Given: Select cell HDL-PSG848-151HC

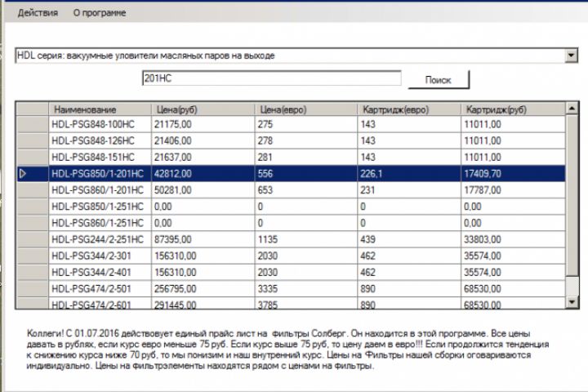Looking at the screenshot, I should pos(100,157).
